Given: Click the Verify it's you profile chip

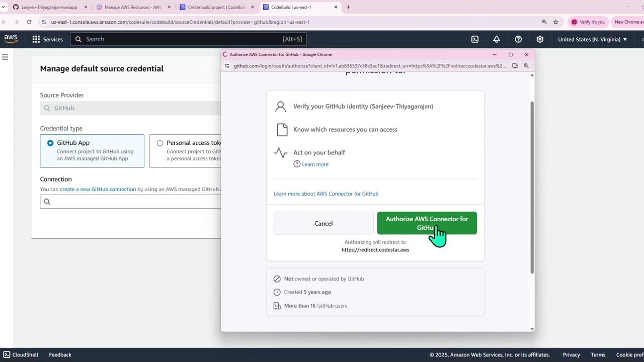Looking at the screenshot, I should (x=588, y=22).
